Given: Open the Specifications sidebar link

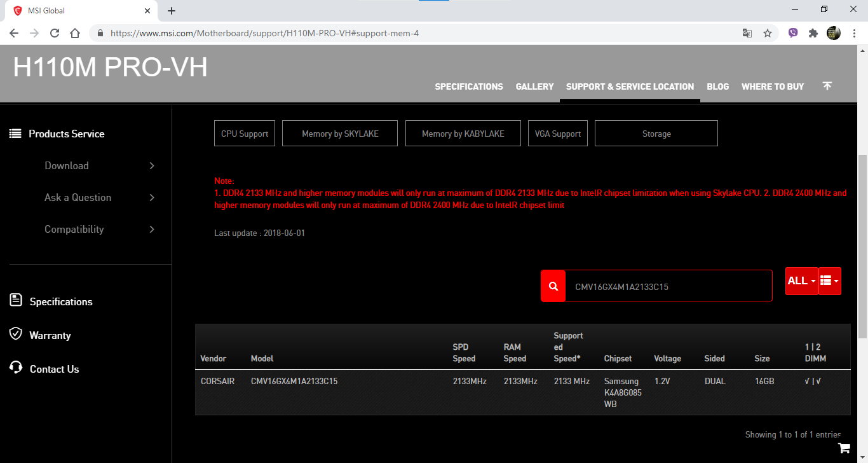Looking at the screenshot, I should click(x=61, y=301).
